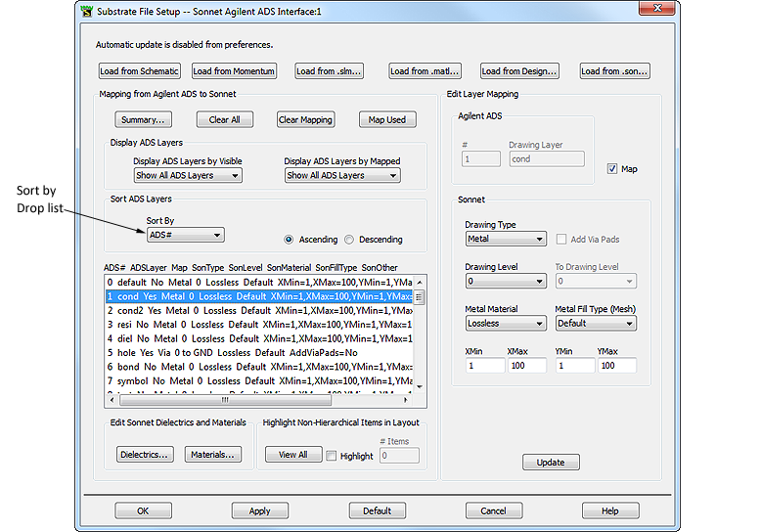This screenshot has height=532, width=761.
Task: Open the Materials... editor
Action: 212,455
